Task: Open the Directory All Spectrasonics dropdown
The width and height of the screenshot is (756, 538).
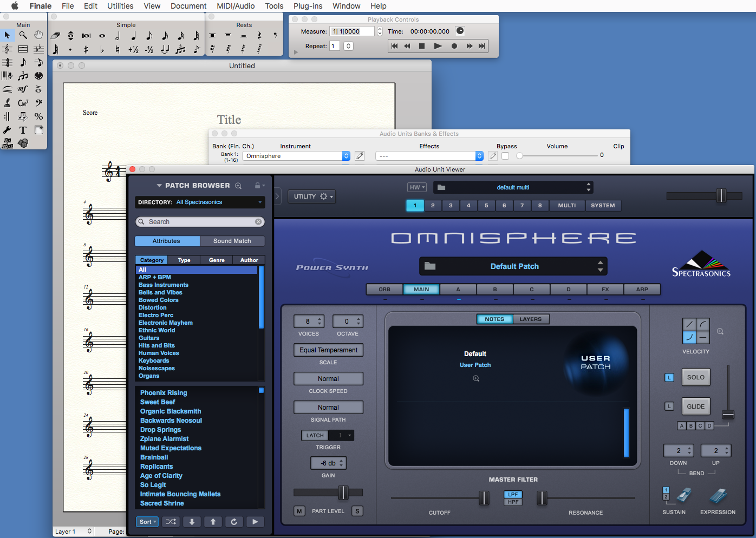Action: coord(200,202)
